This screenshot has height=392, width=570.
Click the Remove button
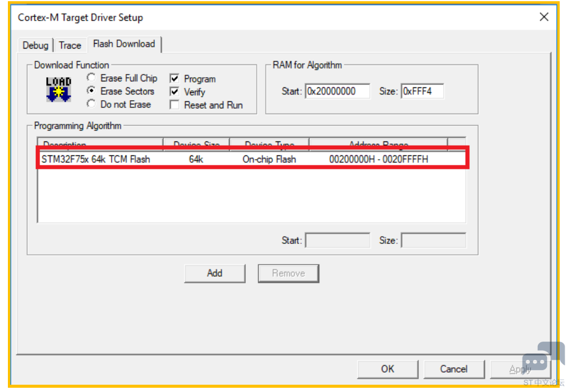[288, 273]
